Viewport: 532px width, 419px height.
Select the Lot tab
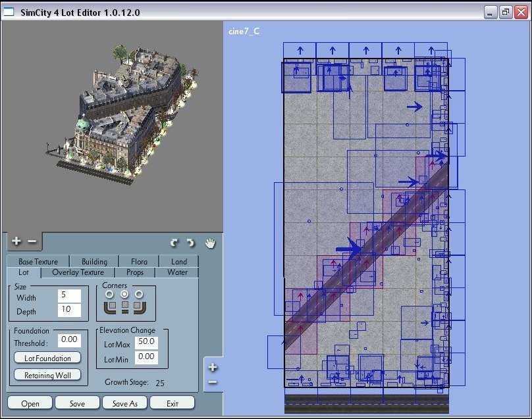click(24, 272)
